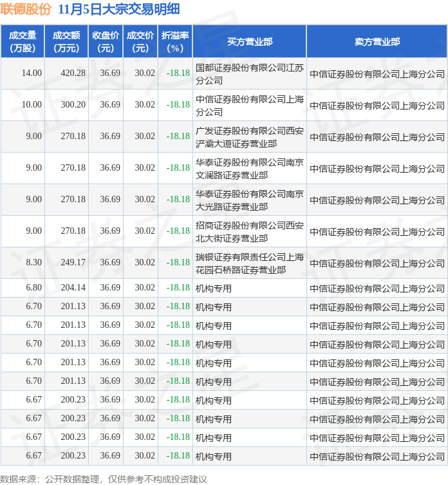Select 招商证券西安北大街证券营业部 buyer cell

click(249, 231)
